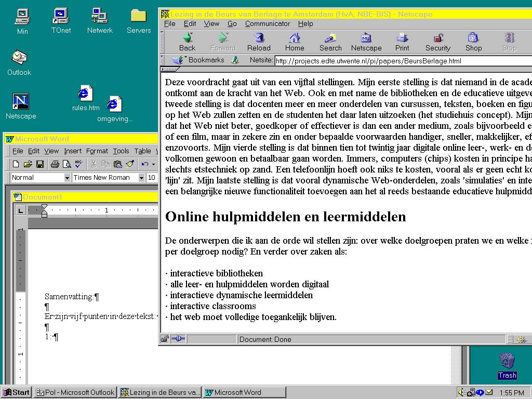The image size is (532, 399).
Task: Open Print Preview in Word toolbar
Action: (x=67, y=164)
